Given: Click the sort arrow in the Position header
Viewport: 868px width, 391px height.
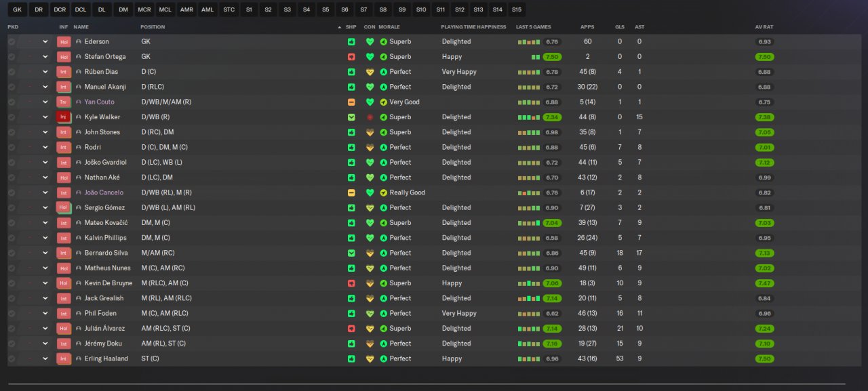Looking at the screenshot, I should pos(339,27).
